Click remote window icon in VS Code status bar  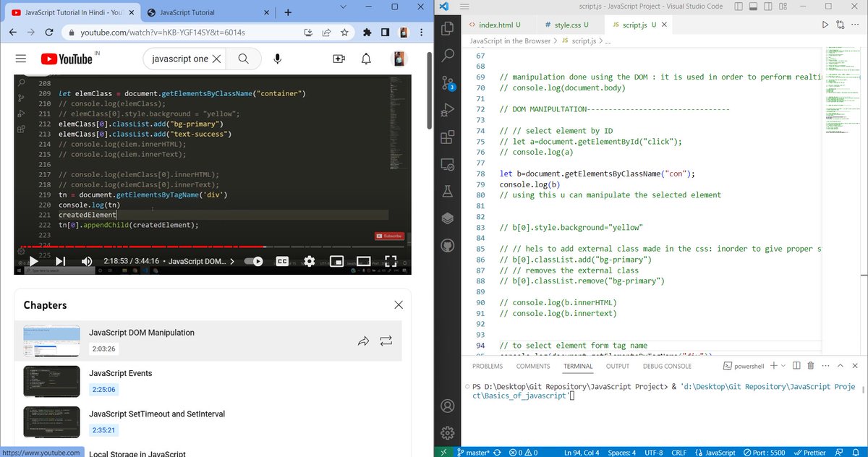pos(443,452)
